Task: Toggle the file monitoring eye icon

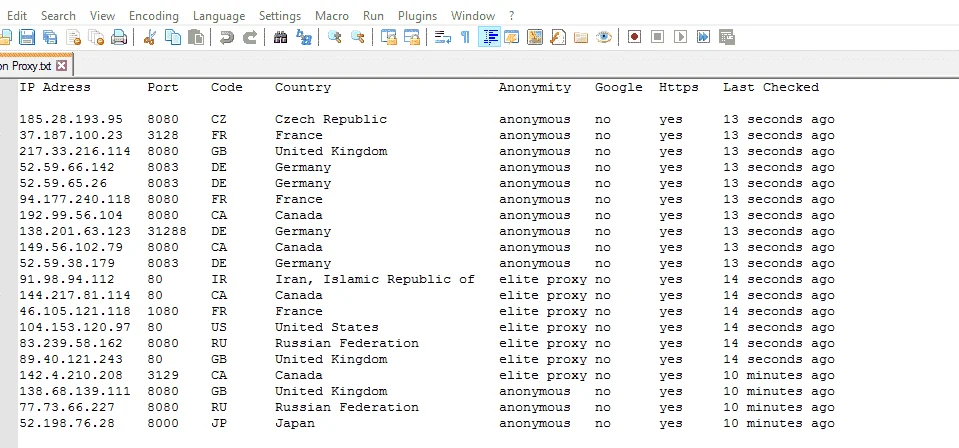Action: coord(604,37)
